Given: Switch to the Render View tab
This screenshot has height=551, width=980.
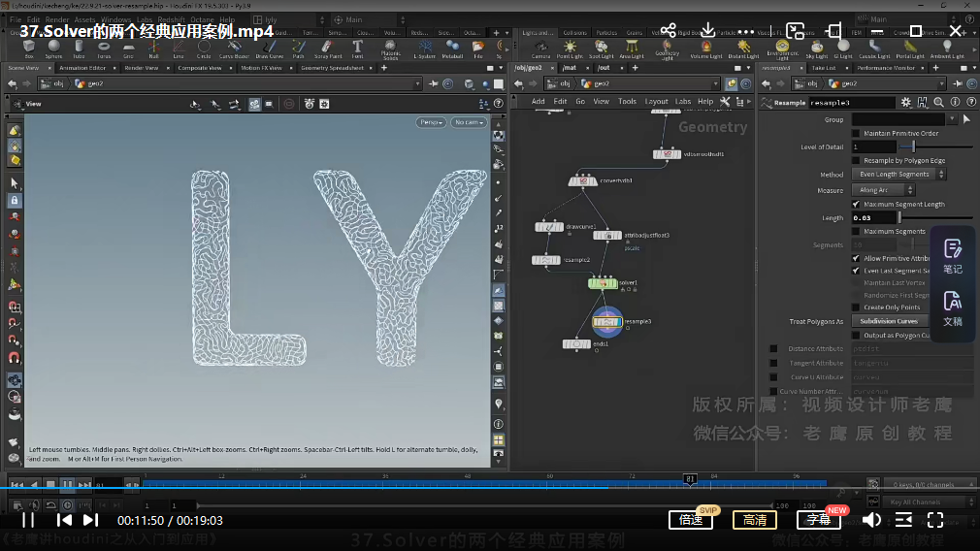Looking at the screenshot, I should (142, 68).
